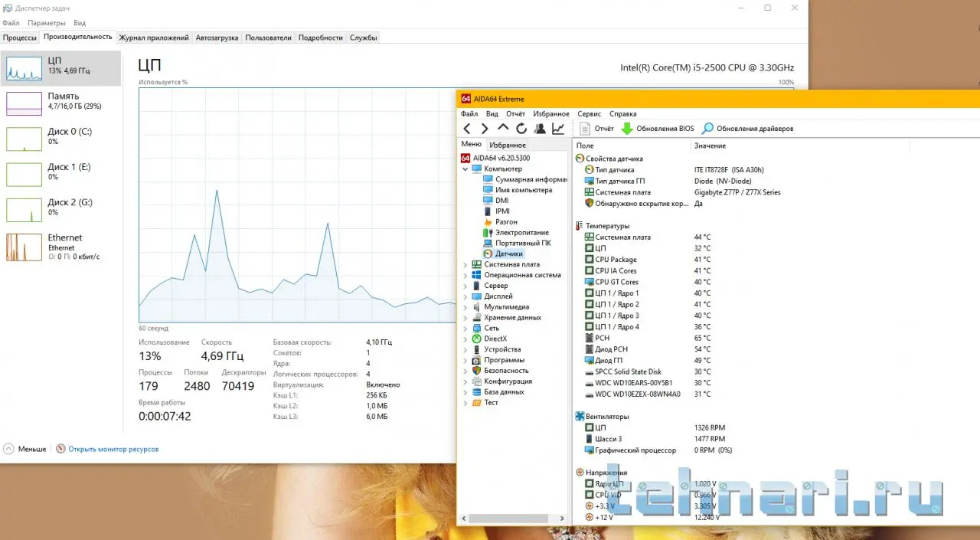Select Диск 0 (C:) in Task Manager
The image size is (980, 540).
pos(60,139)
